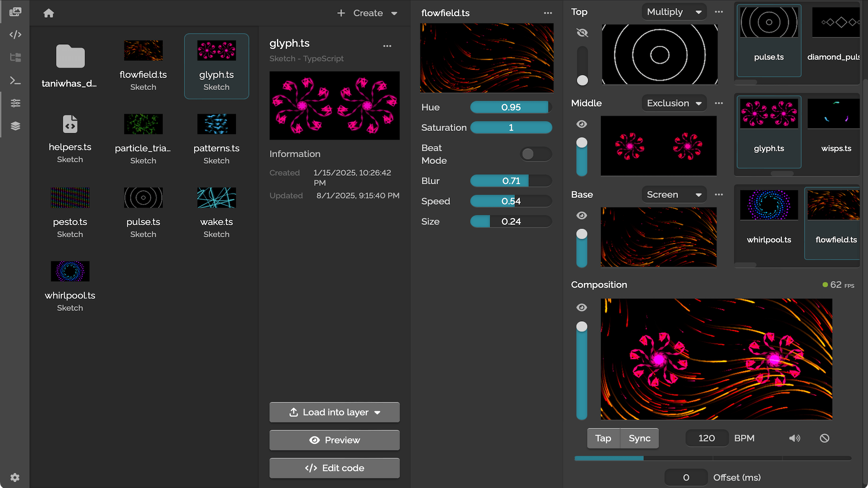
Task: Go to home folder icon
Action: click(49, 13)
